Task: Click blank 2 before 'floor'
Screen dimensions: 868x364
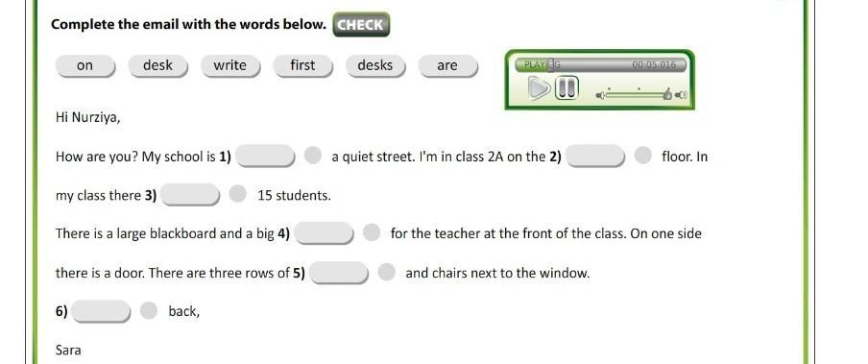Action: click(595, 157)
